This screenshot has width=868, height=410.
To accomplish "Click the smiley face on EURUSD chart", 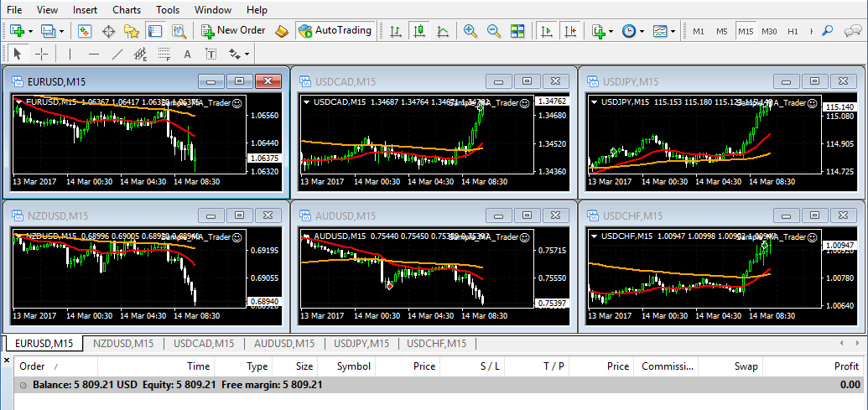I will click(x=237, y=103).
